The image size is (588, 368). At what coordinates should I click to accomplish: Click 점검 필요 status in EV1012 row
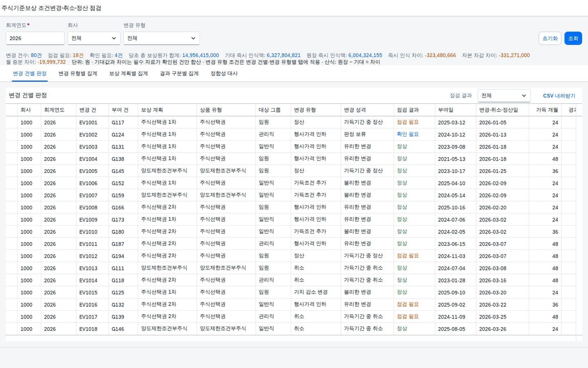tap(408, 256)
